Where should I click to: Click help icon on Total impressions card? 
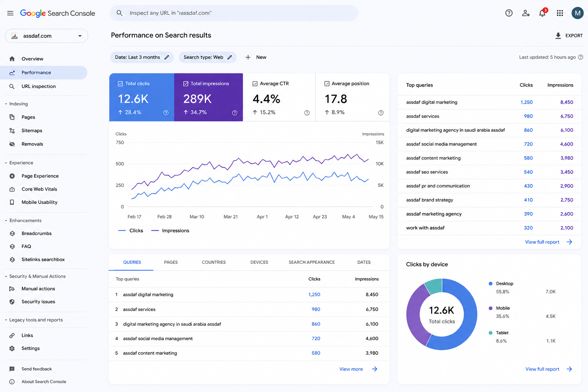click(235, 113)
